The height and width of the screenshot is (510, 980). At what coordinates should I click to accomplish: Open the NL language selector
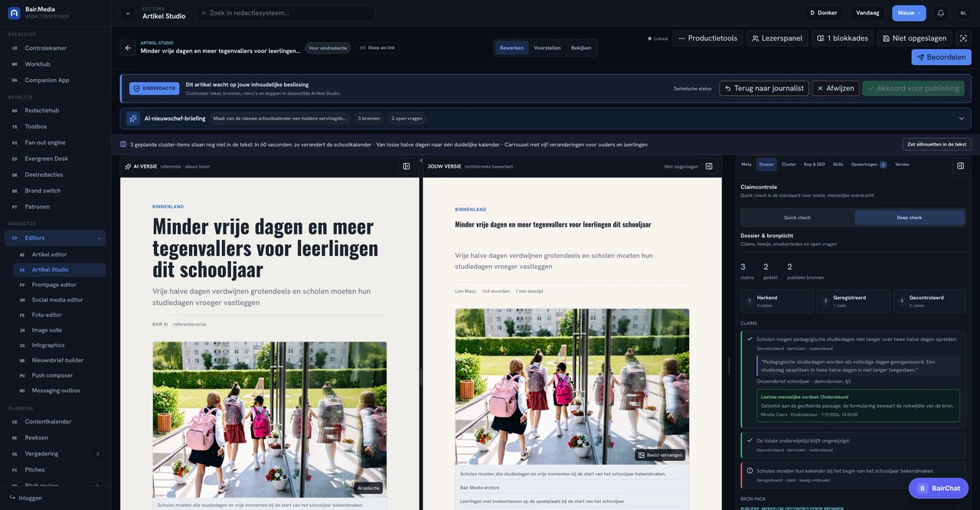[963, 13]
